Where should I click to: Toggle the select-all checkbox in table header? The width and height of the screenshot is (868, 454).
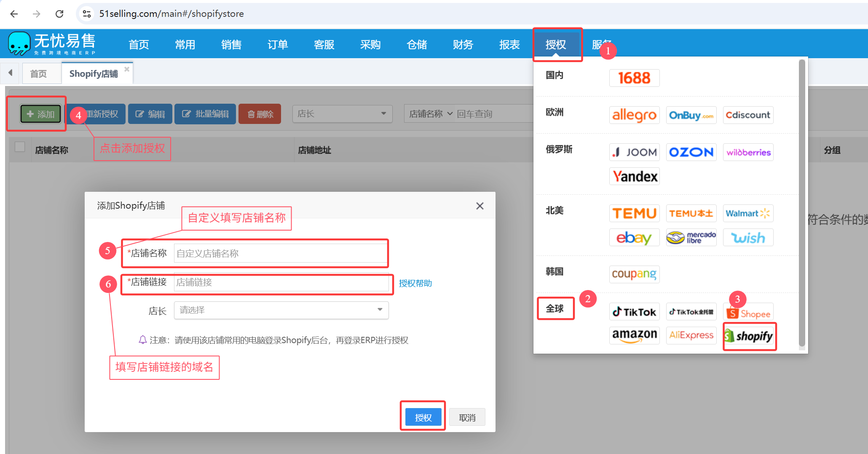[20, 147]
